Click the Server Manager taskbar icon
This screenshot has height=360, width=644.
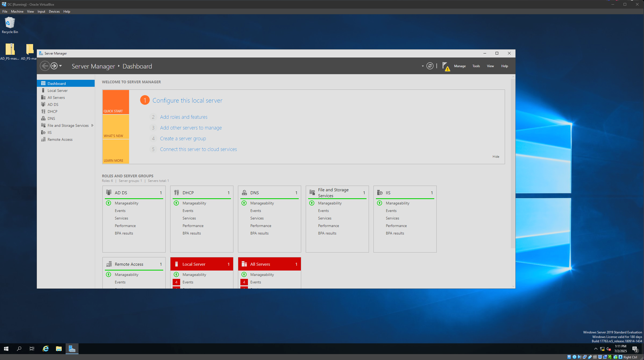click(72, 349)
